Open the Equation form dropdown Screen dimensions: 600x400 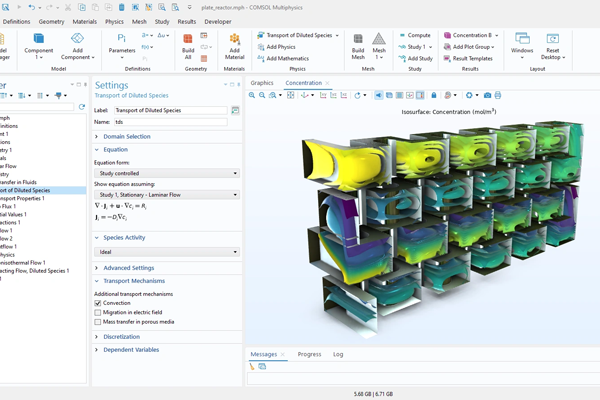[x=167, y=173]
